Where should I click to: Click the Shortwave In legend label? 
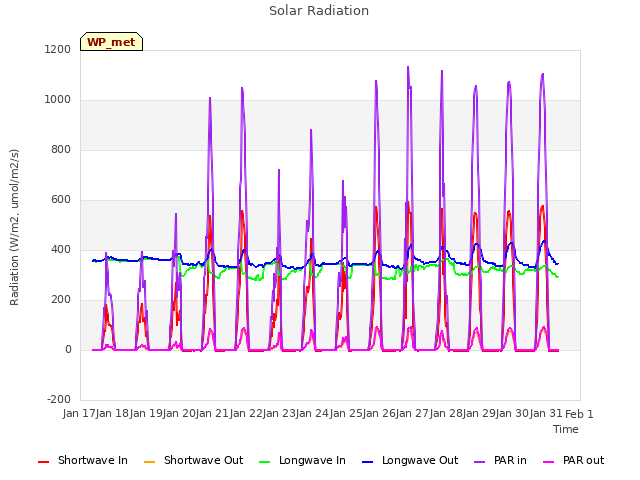tap(93, 460)
